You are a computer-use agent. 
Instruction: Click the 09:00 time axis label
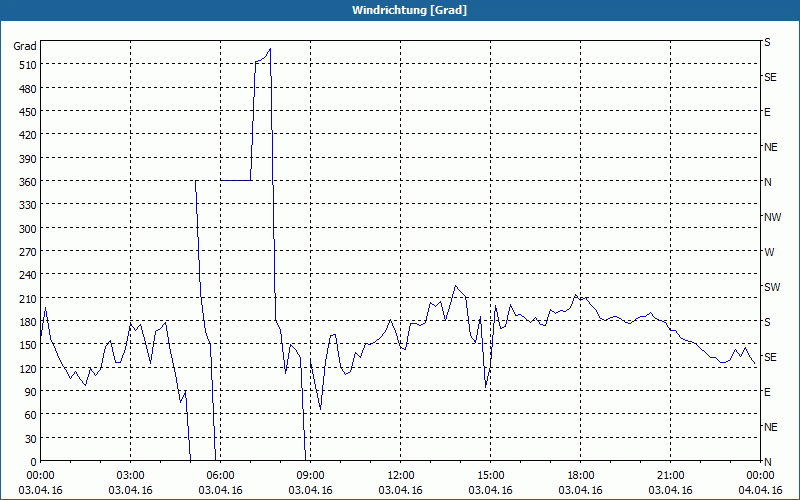pyautogui.click(x=310, y=476)
